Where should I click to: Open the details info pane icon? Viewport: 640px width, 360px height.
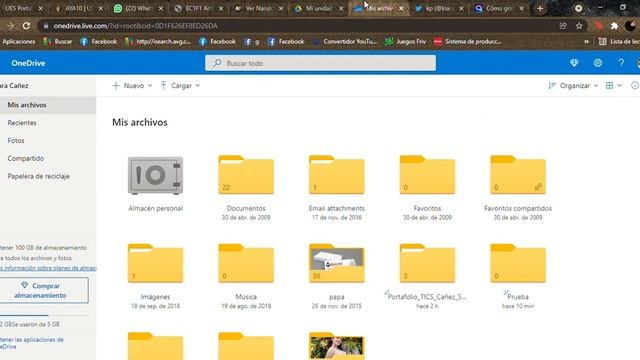click(x=635, y=86)
